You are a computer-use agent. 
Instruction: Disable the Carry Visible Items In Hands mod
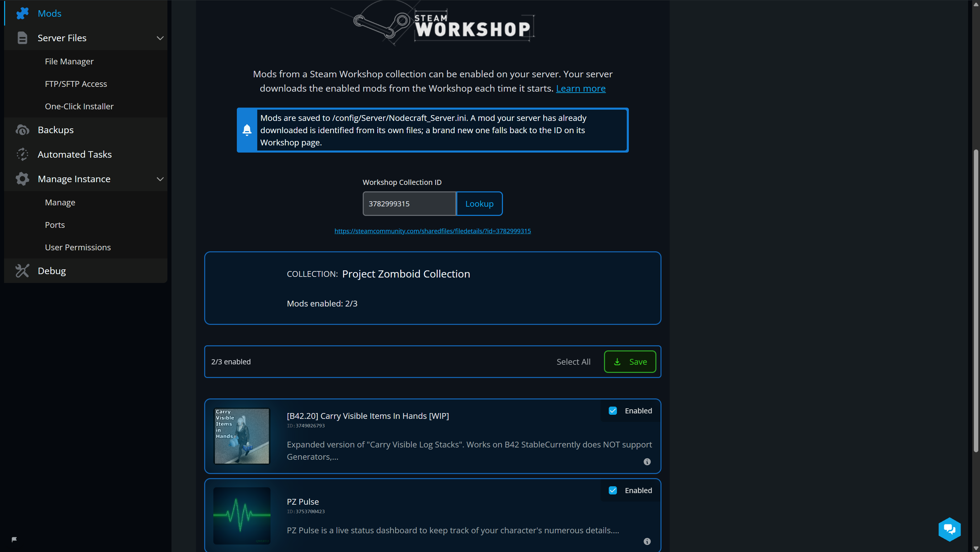(x=612, y=411)
